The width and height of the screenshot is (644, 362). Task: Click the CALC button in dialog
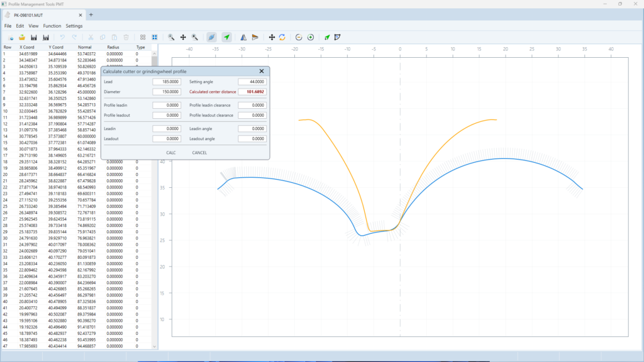[171, 153]
